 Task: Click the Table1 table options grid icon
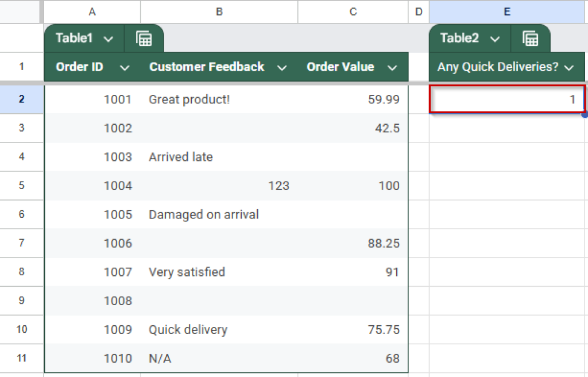[x=144, y=39]
